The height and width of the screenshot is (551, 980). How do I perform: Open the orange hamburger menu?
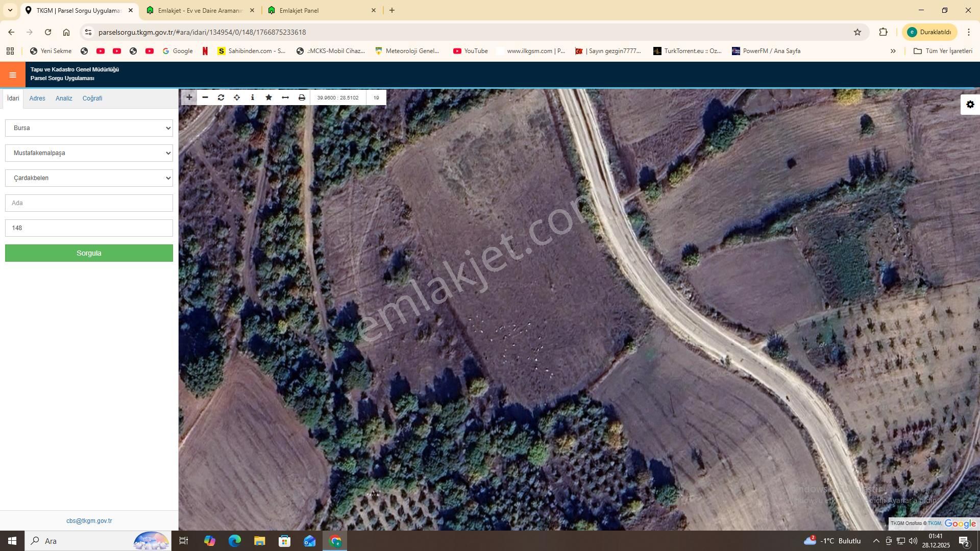[13, 75]
